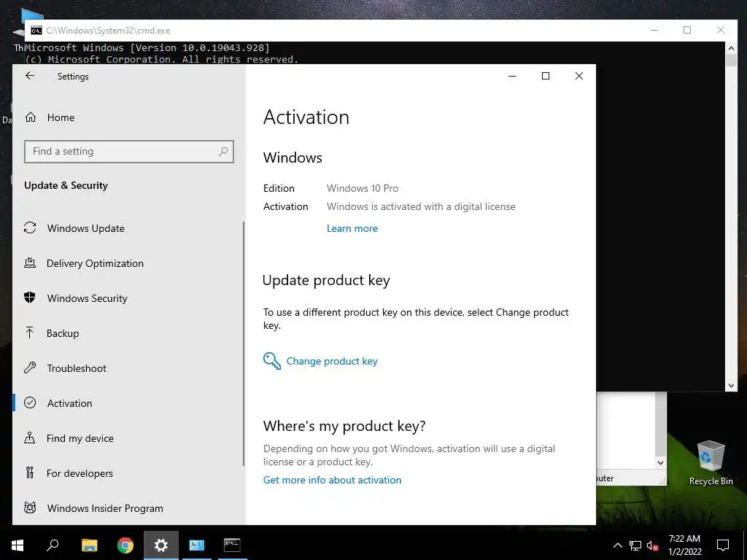Image resolution: width=747 pixels, height=560 pixels.
Task: Click the 'Update & Security' sidebar heading
Action: pyautogui.click(x=66, y=186)
